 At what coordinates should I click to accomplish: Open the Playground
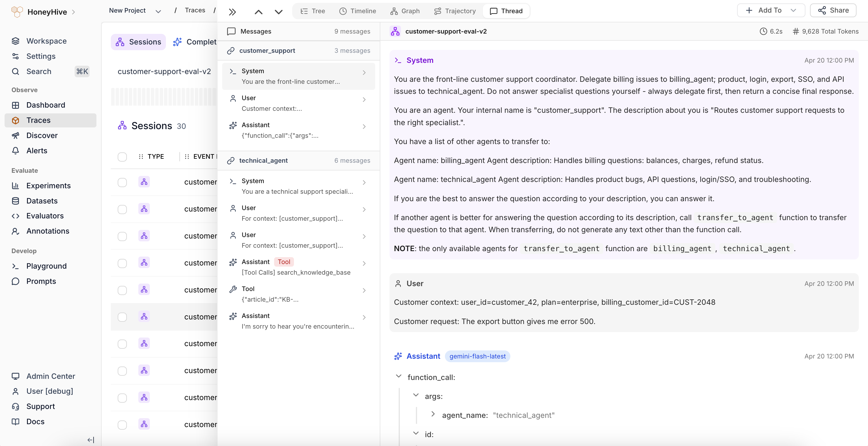coord(46,266)
